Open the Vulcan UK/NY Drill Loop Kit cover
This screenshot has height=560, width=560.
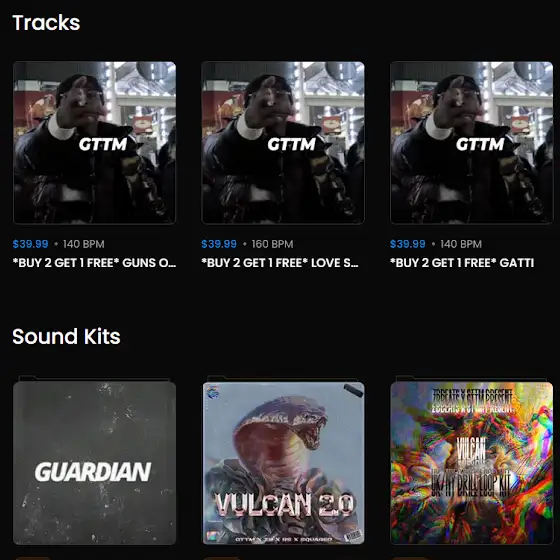click(x=471, y=462)
